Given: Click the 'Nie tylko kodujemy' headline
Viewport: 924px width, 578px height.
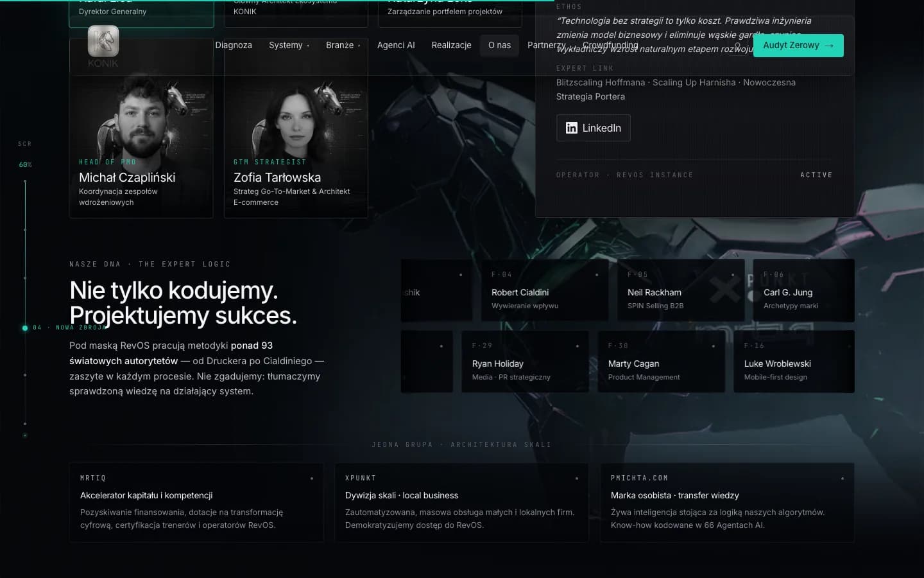Looking at the screenshot, I should point(174,290).
